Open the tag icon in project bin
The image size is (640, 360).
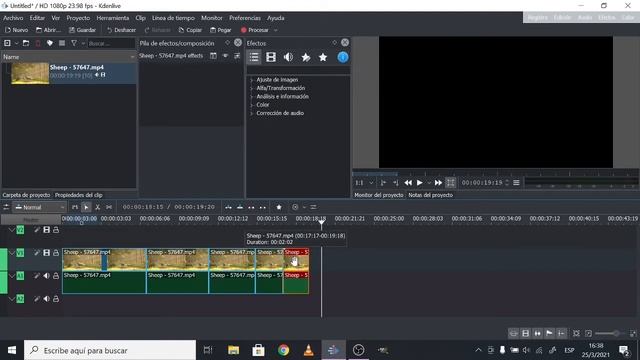tap(50, 43)
